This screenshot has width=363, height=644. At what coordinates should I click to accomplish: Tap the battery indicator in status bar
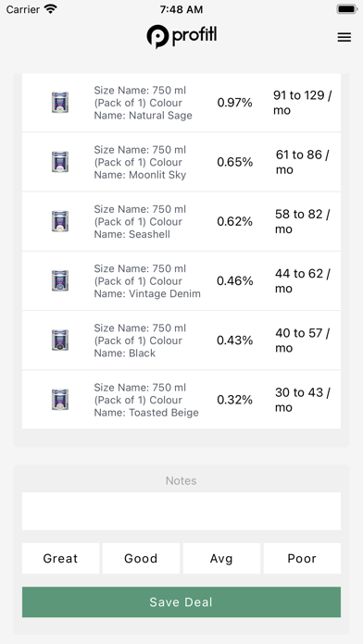point(346,9)
